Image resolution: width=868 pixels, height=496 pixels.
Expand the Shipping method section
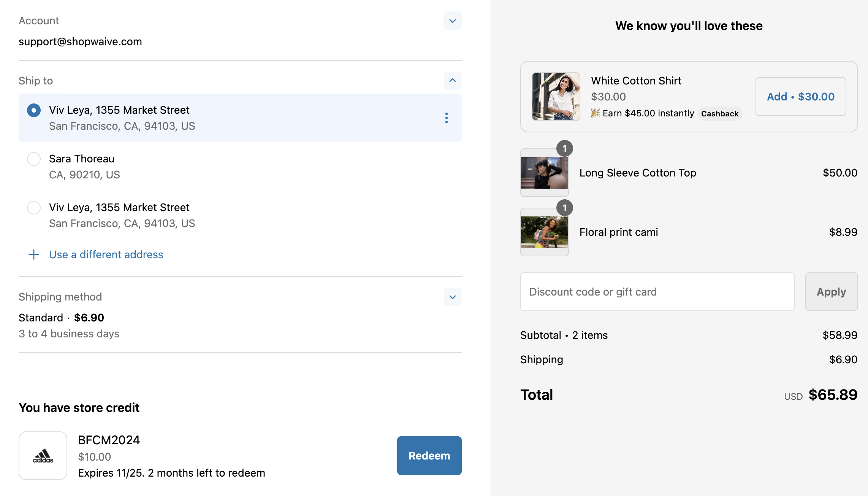click(x=453, y=297)
